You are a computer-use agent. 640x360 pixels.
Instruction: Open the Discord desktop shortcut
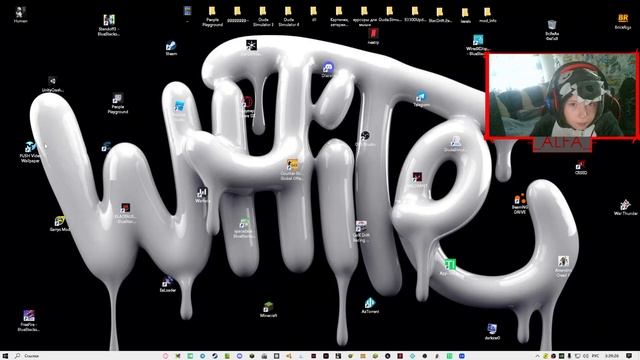pos(328,69)
